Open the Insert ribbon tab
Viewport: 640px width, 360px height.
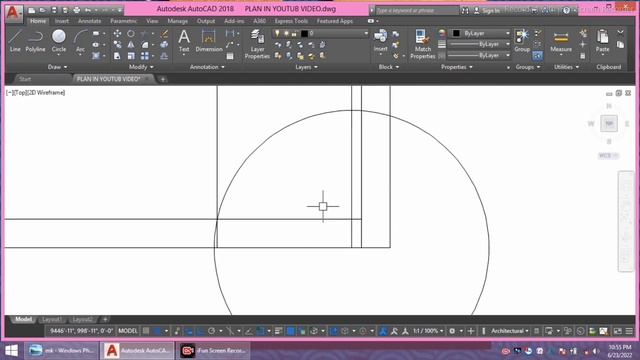pos(62,21)
